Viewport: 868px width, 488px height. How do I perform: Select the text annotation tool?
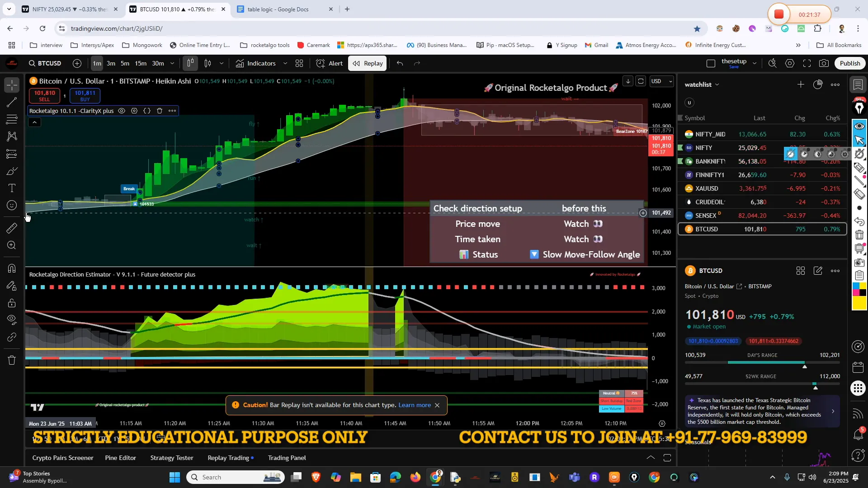[12, 188]
